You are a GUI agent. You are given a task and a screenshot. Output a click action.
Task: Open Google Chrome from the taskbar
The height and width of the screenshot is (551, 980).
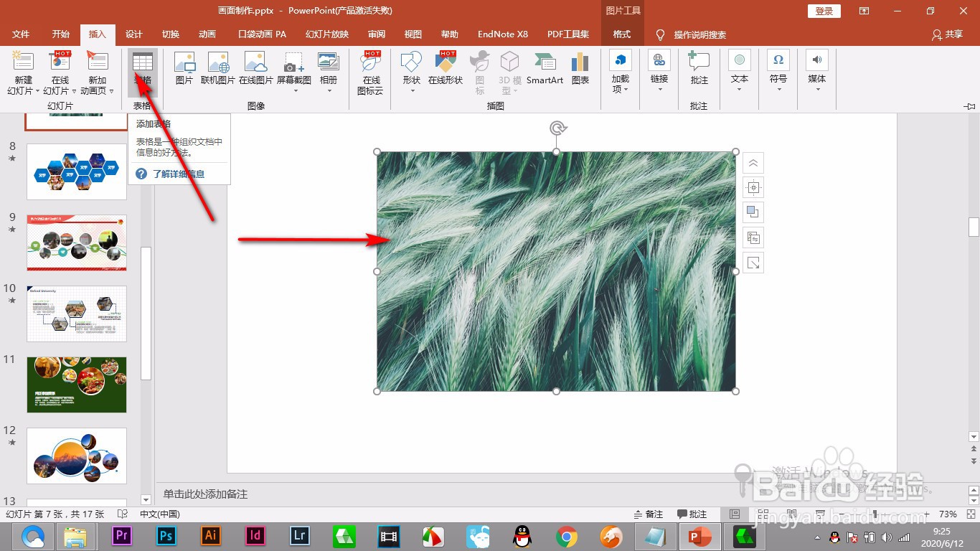(x=567, y=536)
